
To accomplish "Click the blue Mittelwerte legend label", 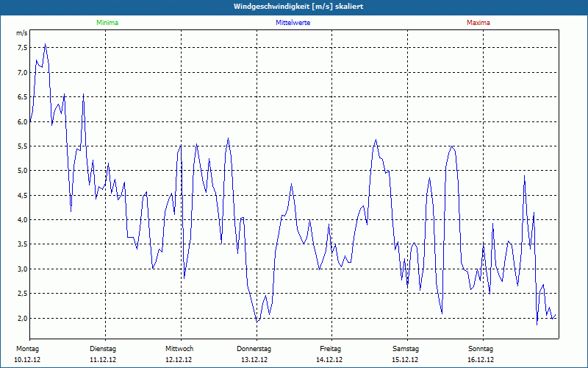I will [x=293, y=23].
